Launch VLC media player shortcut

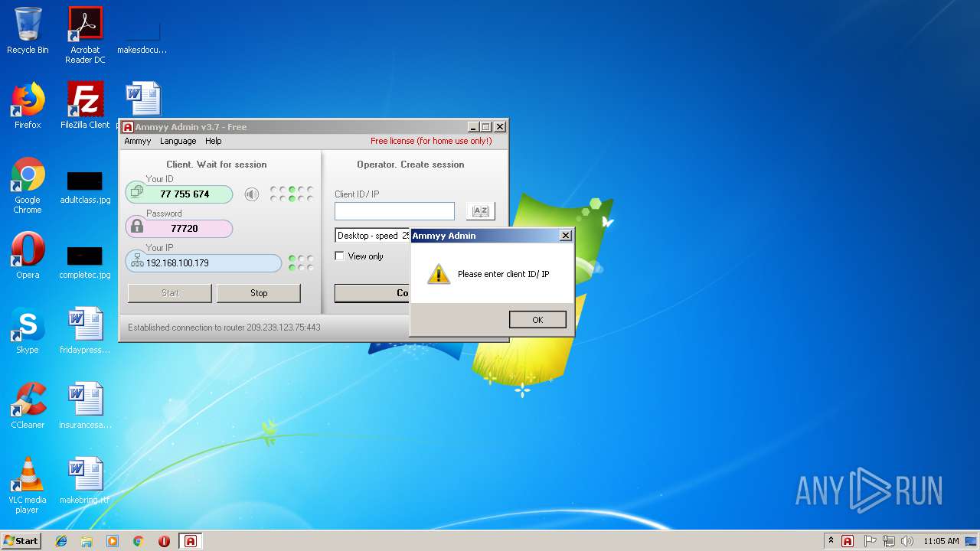point(28,485)
